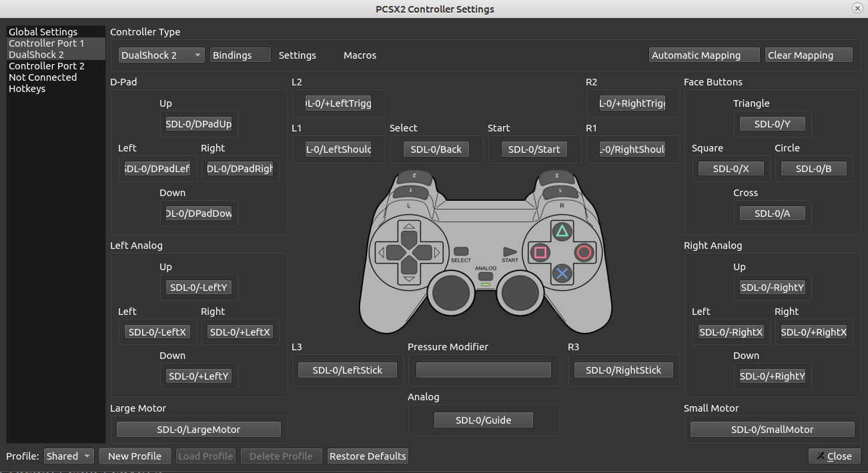Rebind Small Motor SDL-0/SmallMotor button
Viewport: 868px width, 473px height.
point(773,430)
